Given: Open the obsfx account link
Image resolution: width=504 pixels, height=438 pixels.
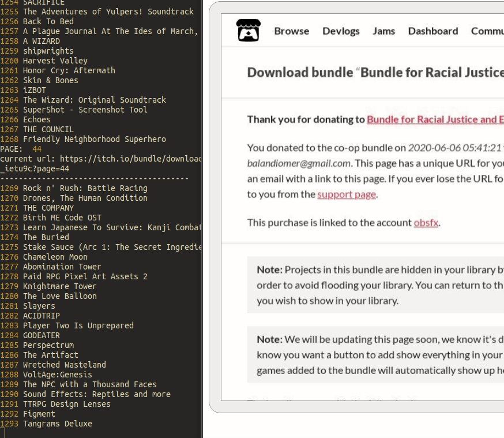Looking at the screenshot, I should coord(426,223).
